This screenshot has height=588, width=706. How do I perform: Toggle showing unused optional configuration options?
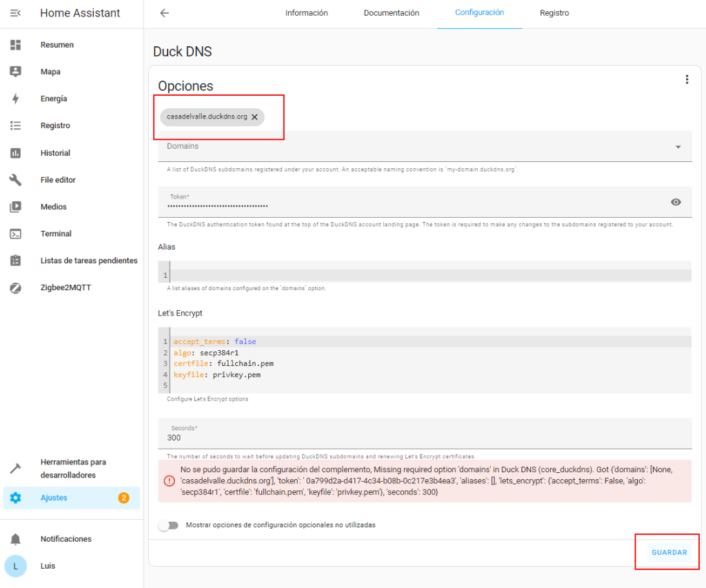[168, 525]
